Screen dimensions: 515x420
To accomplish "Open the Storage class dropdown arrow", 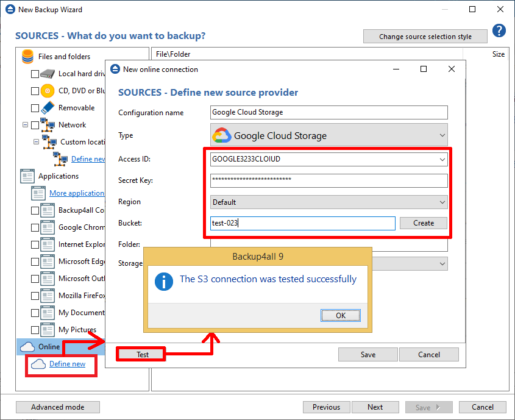I will (x=442, y=264).
